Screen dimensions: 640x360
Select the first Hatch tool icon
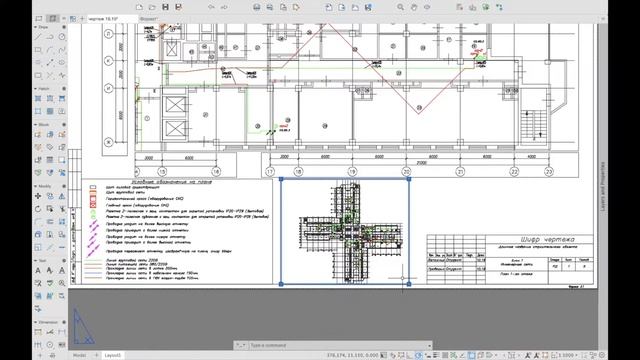(x=38, y=98)
